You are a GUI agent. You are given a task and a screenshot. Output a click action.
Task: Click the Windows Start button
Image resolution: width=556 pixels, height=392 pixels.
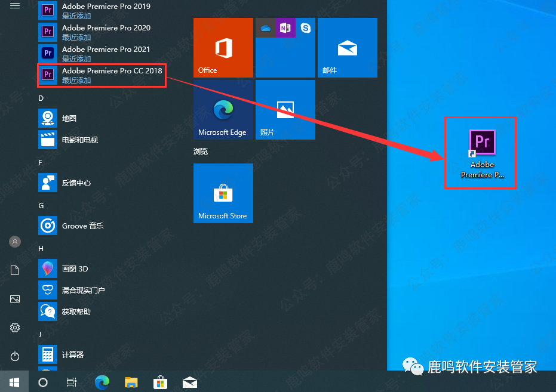[x=15, y=382]
